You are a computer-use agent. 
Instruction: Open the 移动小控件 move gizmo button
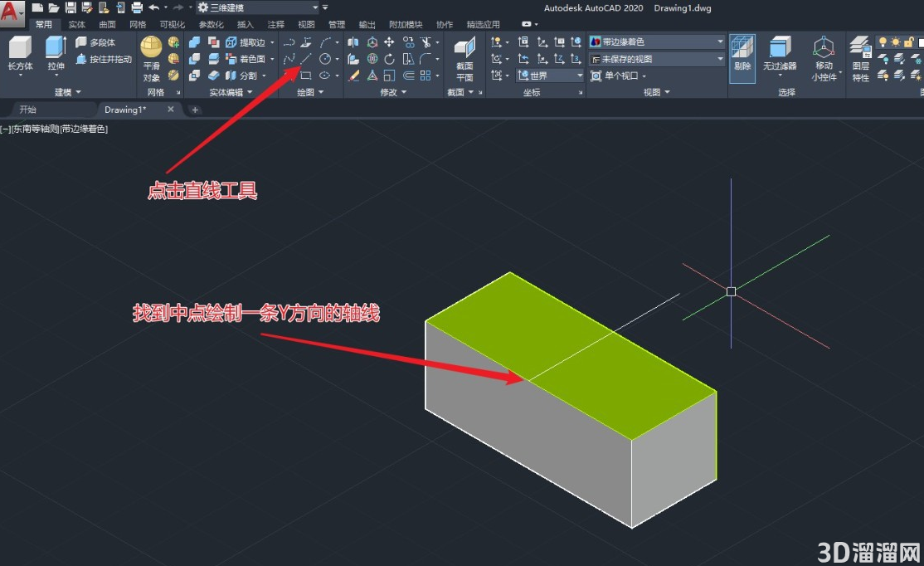[x=824, y=58]
